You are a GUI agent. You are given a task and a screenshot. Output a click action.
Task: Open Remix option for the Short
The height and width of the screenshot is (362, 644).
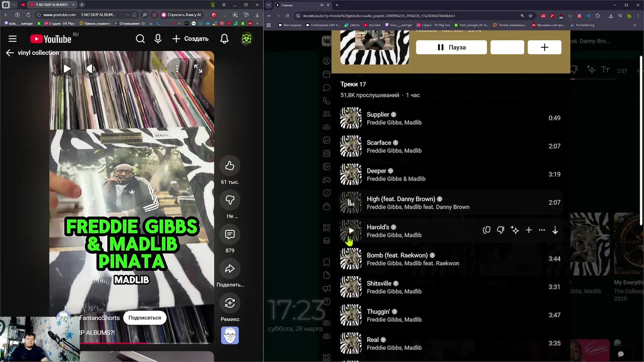pos(230,303)
